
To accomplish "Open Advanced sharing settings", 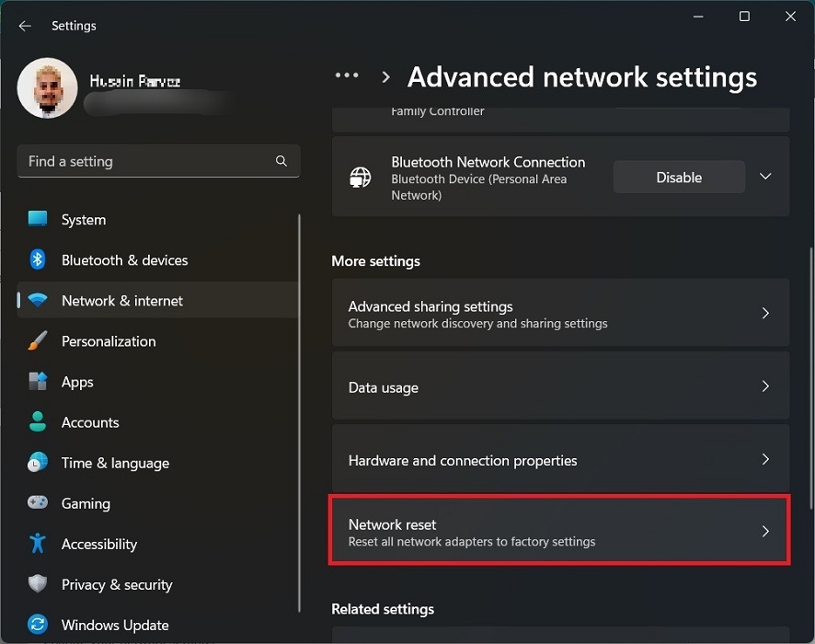I will tap(561, 313).
